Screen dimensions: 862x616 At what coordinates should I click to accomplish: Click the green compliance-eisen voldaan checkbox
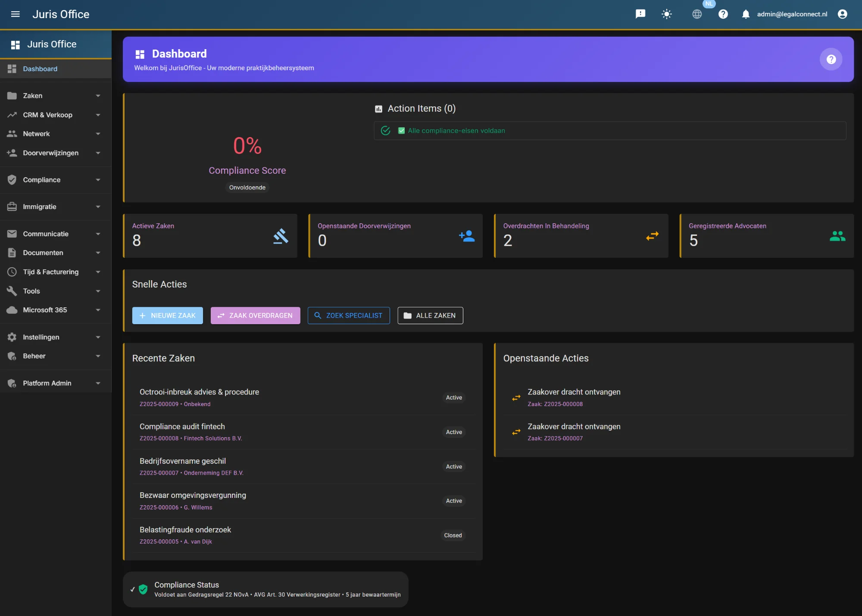point(401,131)
